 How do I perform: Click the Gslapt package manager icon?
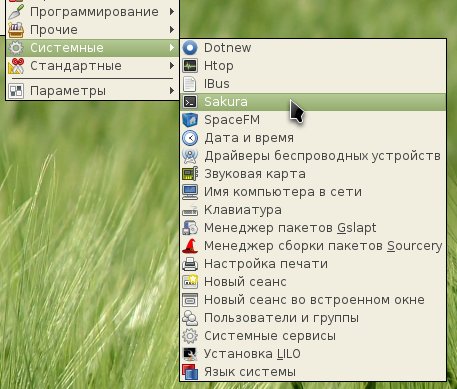click(190, 228)
